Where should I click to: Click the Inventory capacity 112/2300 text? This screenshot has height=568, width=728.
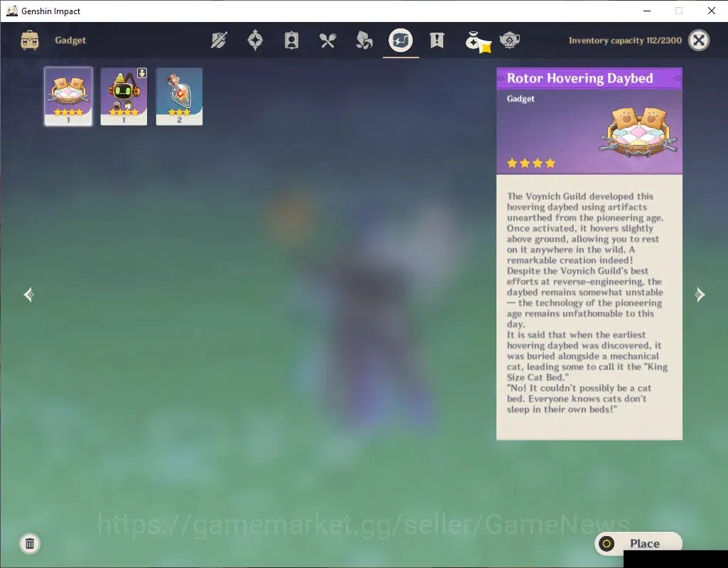[x=625, y=40]
